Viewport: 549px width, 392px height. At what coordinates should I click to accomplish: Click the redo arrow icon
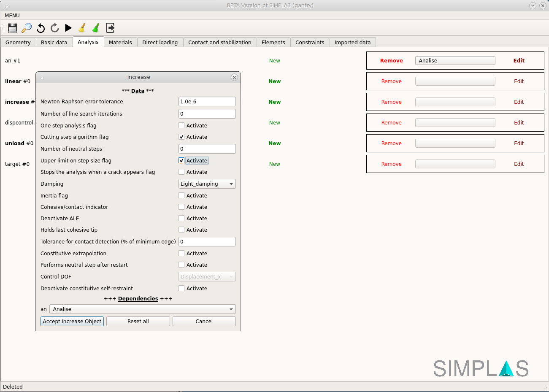(x=54, y=28)
